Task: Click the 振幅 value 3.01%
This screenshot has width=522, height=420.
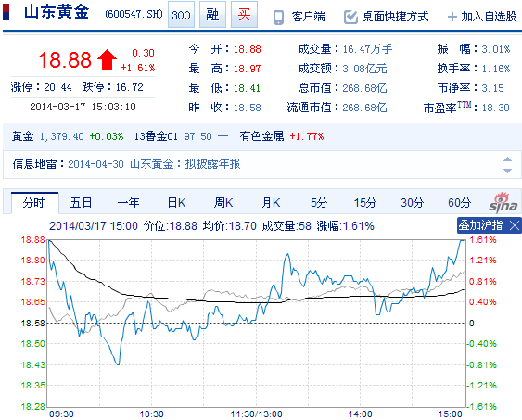Action: point(496,49)
